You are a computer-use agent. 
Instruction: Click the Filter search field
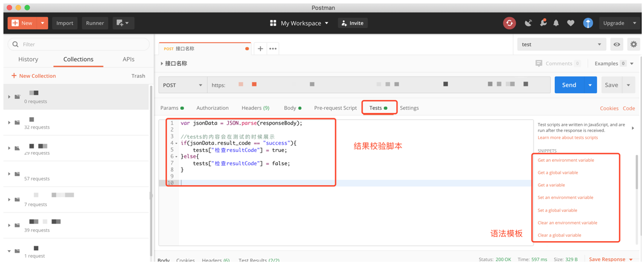pyautogui.click(x=79, y=45)
